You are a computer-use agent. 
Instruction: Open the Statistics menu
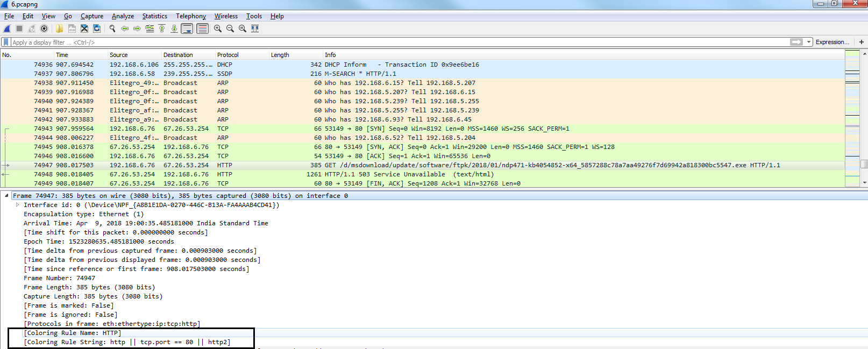click(x=154, y=16)
